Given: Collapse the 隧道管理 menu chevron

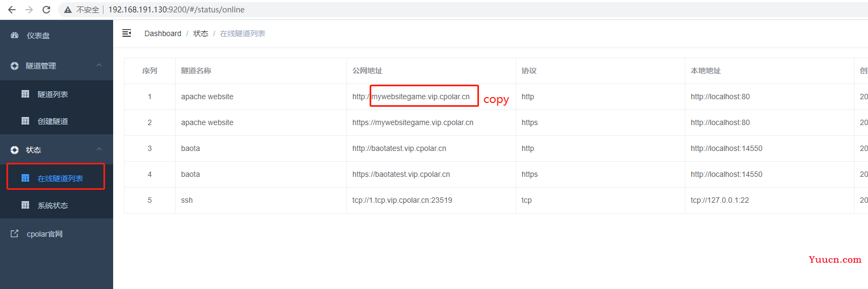Looking at the screenshot, I should tap(99, 65).
